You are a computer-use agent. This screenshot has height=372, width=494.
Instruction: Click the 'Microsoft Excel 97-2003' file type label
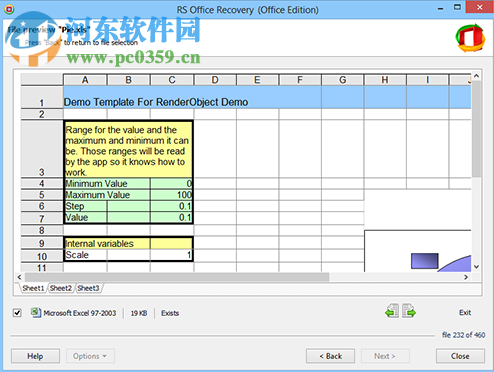(x=80, y=313)
